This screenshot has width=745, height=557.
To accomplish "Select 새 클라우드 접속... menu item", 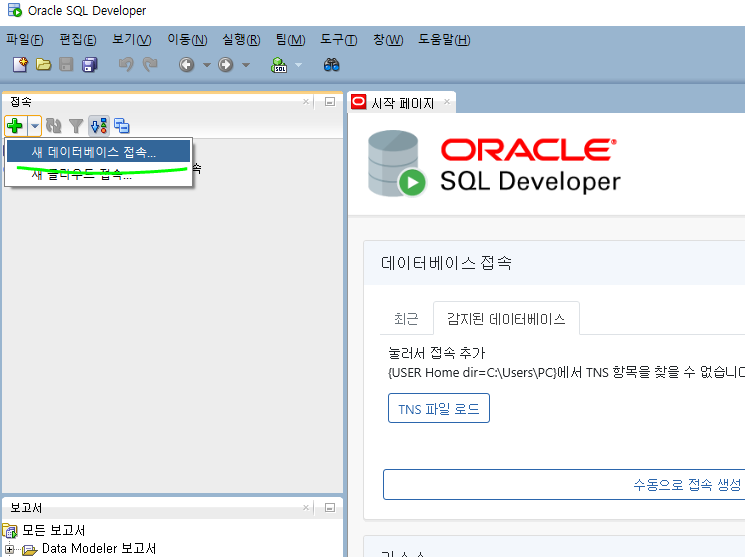I will [x=98, y=174].
